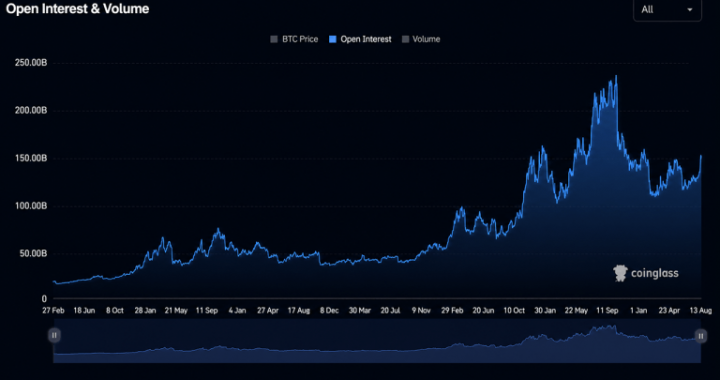Viewport: 720px width, 380px height.
Task: Click the '28 Jan' date label
Action: click(145, 311)
